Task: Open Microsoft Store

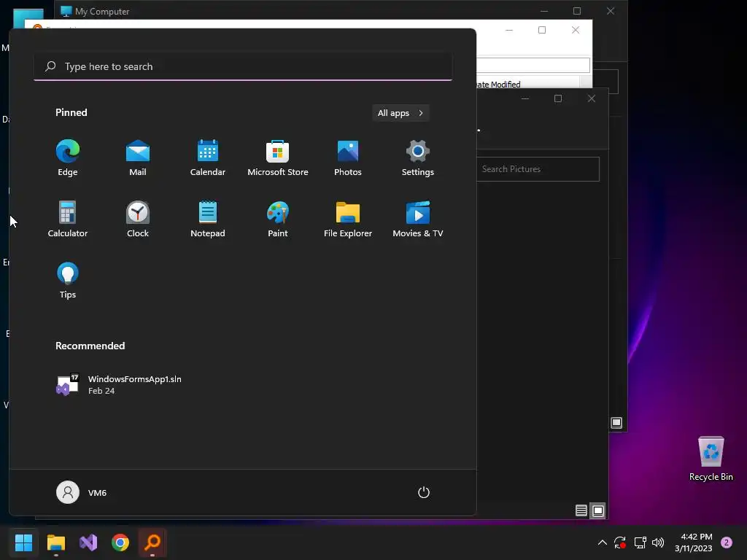Action: (278, 157)
